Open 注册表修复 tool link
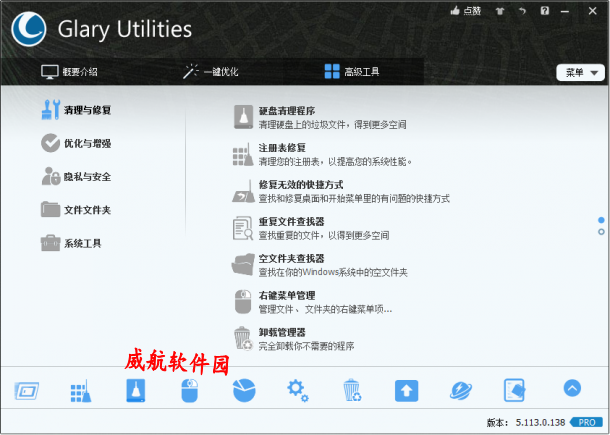610x435 pixels. [282, 148]
